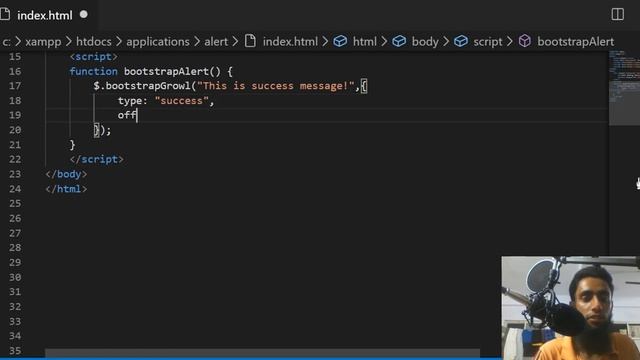Click the purple function icon before bootstrapAlert
Screen dimensions: 640x360
pos(524,41)
